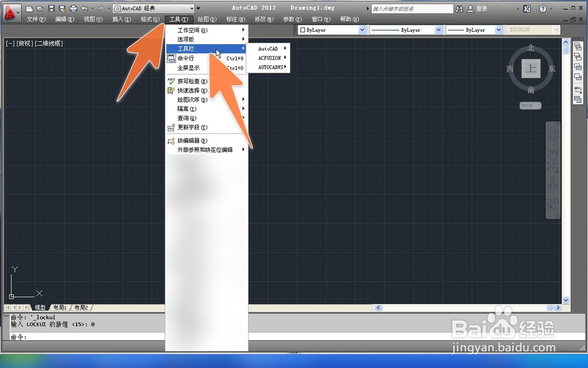Viewport: 588px width, 368px height.
Task: Switch to the 布局2 tab
Action: pyautogui.click(x=81, y=307)
